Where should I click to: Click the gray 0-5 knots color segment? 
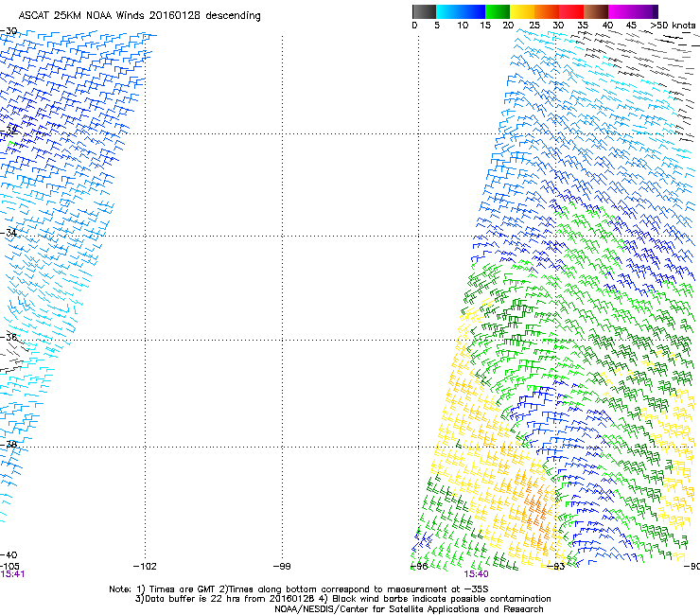(x=424, y=11)
